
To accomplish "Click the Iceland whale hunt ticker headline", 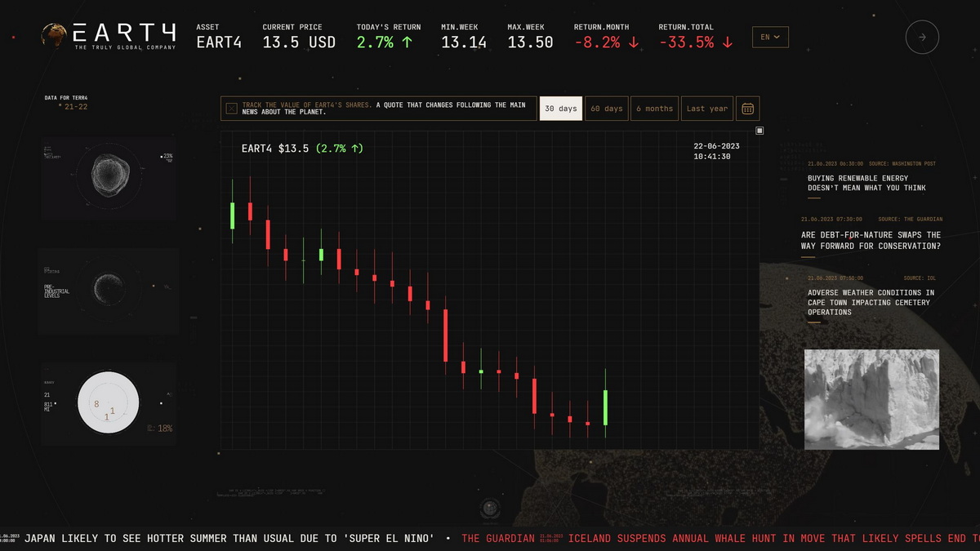I will pos(774,539).
